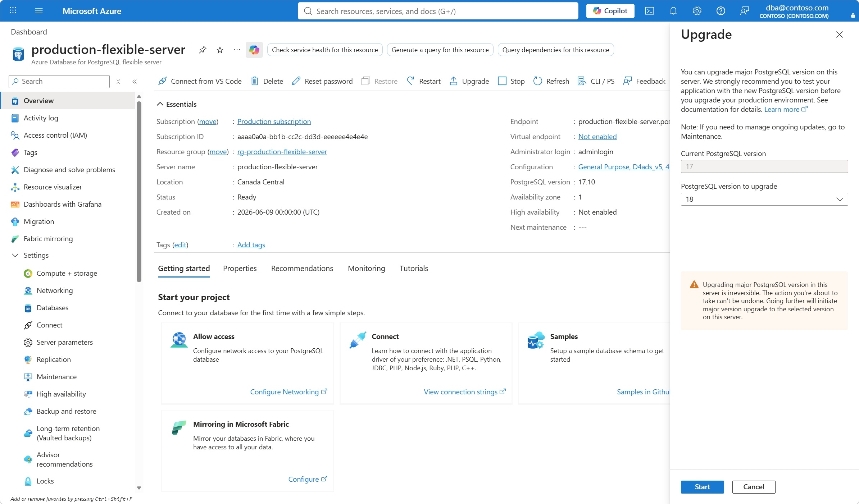Screen dimensions: 859x504
Task: Click Reset password in the toolbar
Action: pyautogui.click(x=322, y=81)
